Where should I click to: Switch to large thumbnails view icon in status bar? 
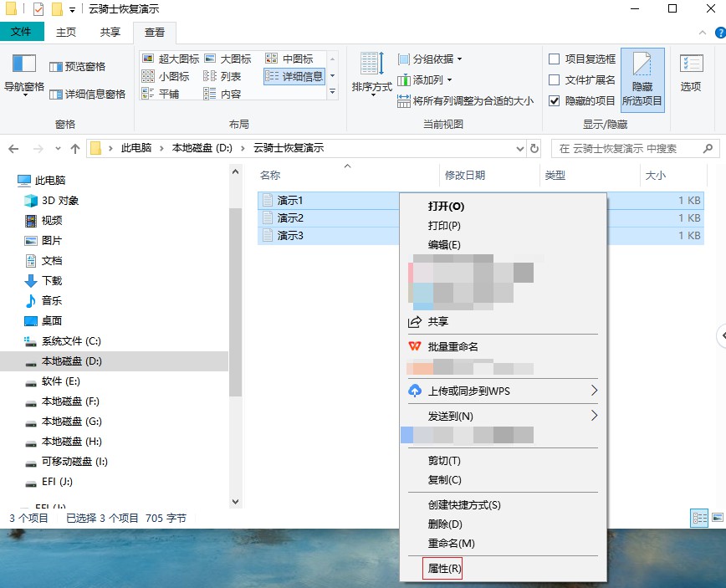click(x=717, y=519)
